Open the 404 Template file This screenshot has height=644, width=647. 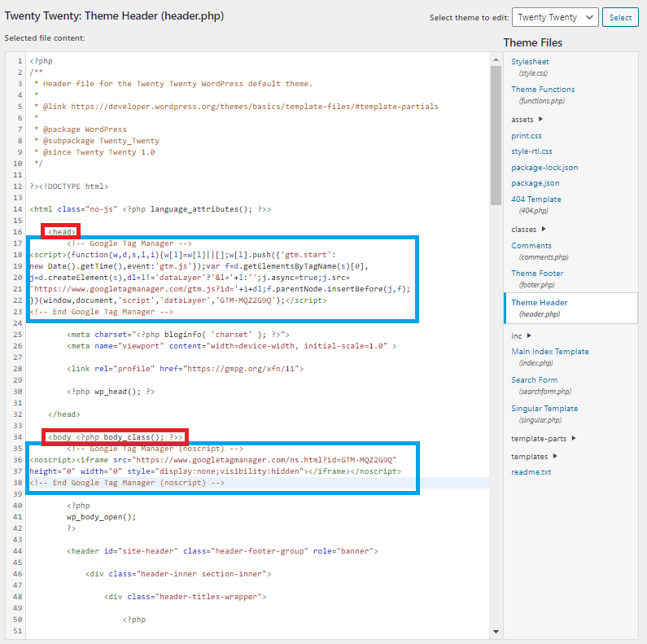click(536, 199)
